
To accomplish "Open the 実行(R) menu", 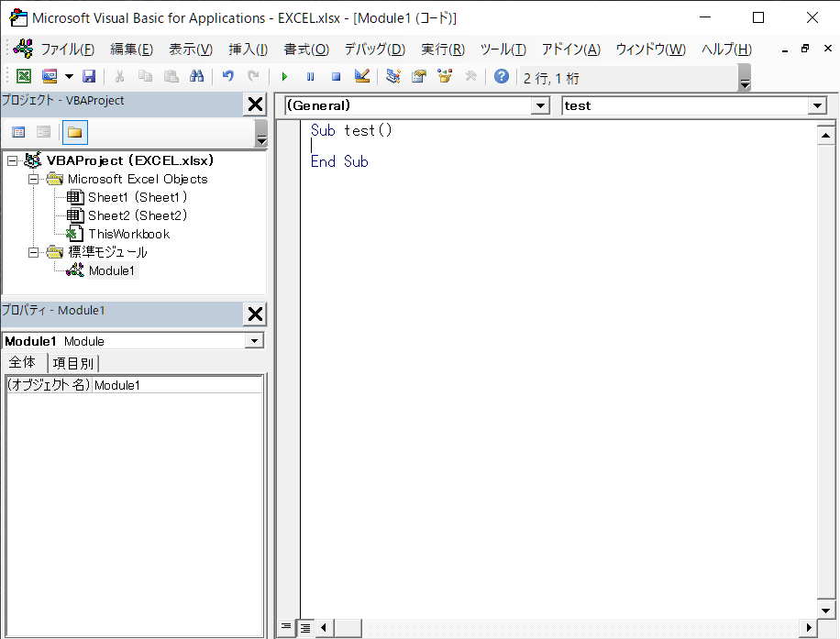I will point(443,50).
